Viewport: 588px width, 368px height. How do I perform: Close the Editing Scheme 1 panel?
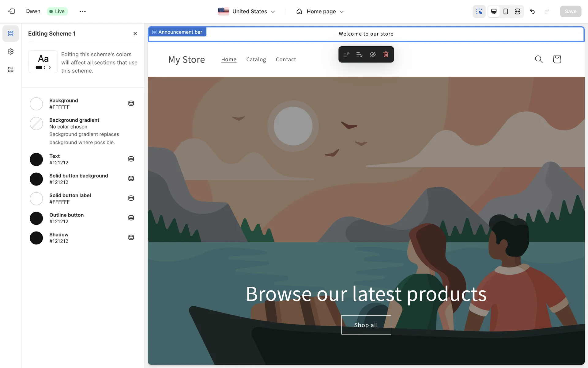(135, 33)
